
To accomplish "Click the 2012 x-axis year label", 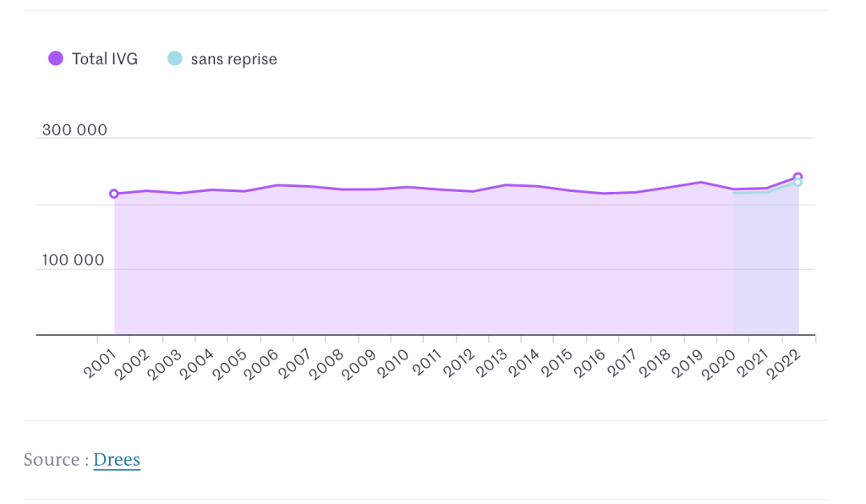I will (458, 365).
